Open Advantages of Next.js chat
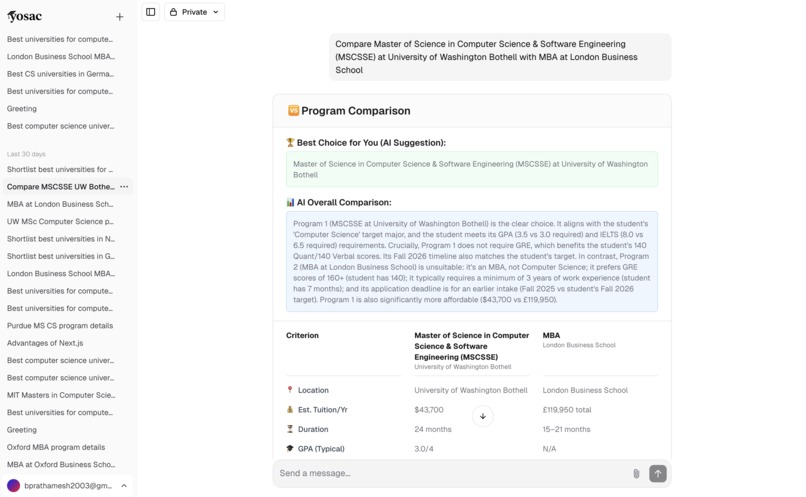 [x=45, y=343]
